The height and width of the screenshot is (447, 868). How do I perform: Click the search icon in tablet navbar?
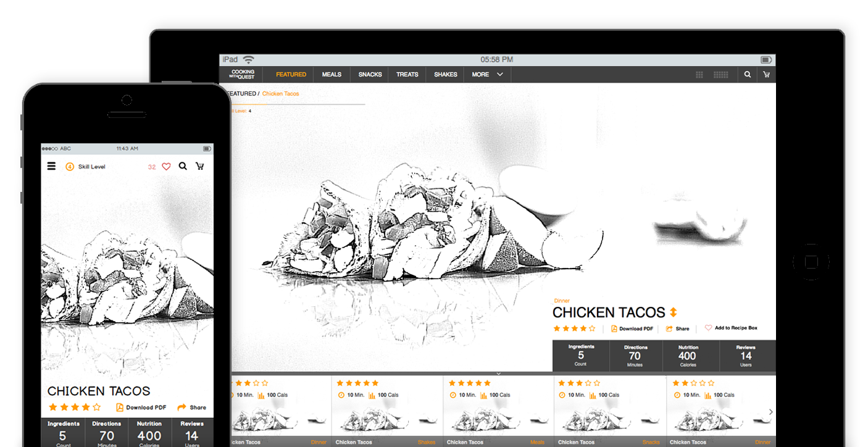pyautogui.click(x=748, y=75)
